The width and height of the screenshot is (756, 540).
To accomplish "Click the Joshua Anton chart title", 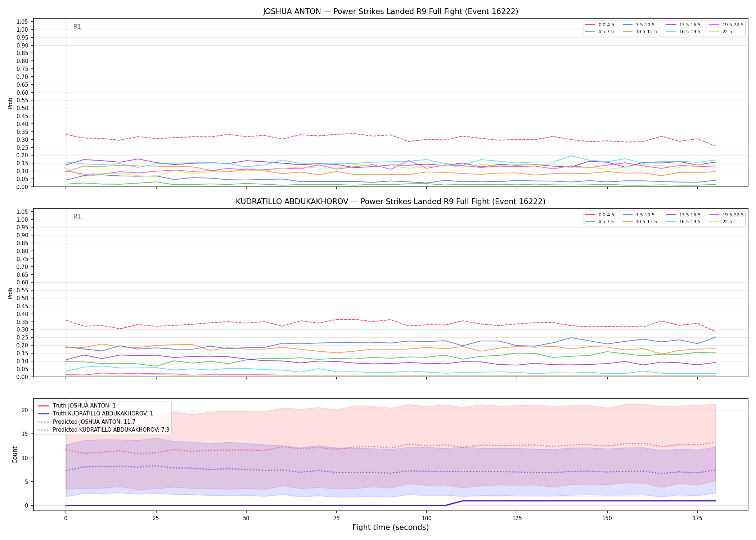I will [391, 12].
